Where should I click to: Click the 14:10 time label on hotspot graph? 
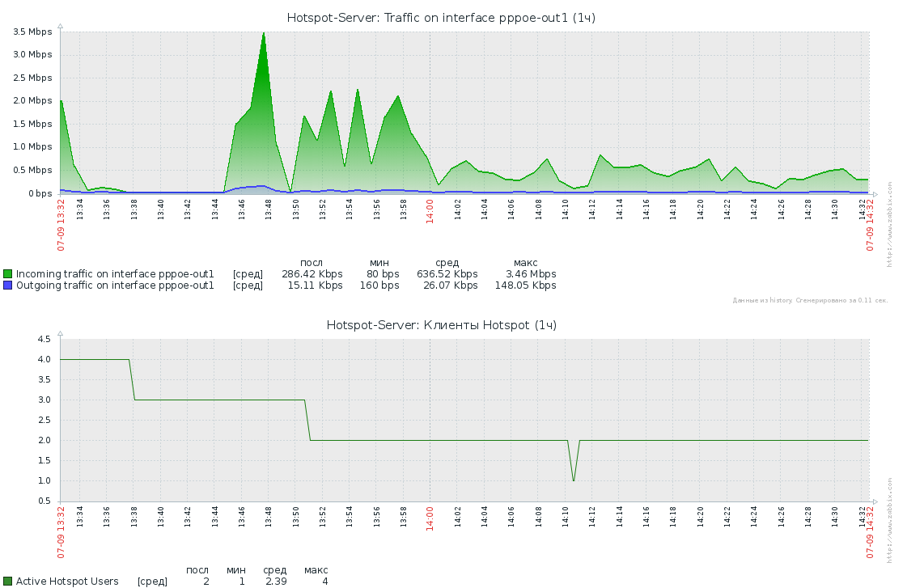click(x=565, y=518)
